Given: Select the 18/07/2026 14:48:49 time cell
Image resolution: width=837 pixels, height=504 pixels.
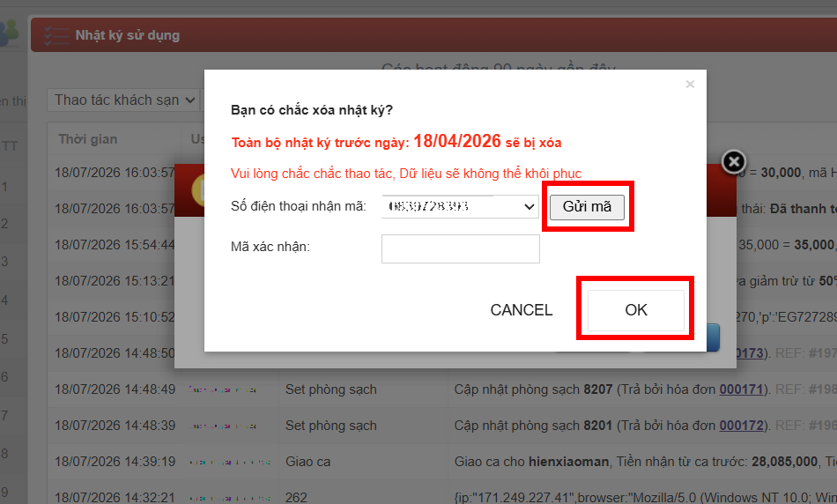Looking at the screenshot, I should pyautogui.click(x=115, y=389).
